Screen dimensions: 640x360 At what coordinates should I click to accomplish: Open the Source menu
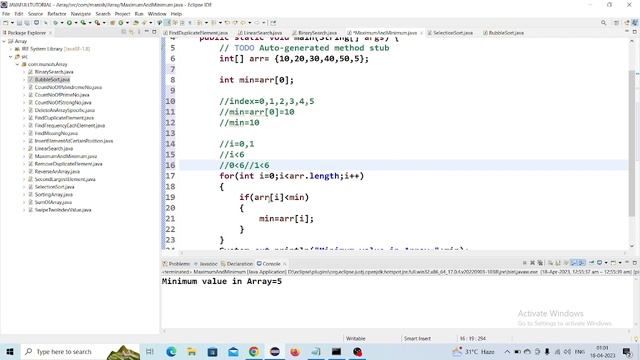35,14
